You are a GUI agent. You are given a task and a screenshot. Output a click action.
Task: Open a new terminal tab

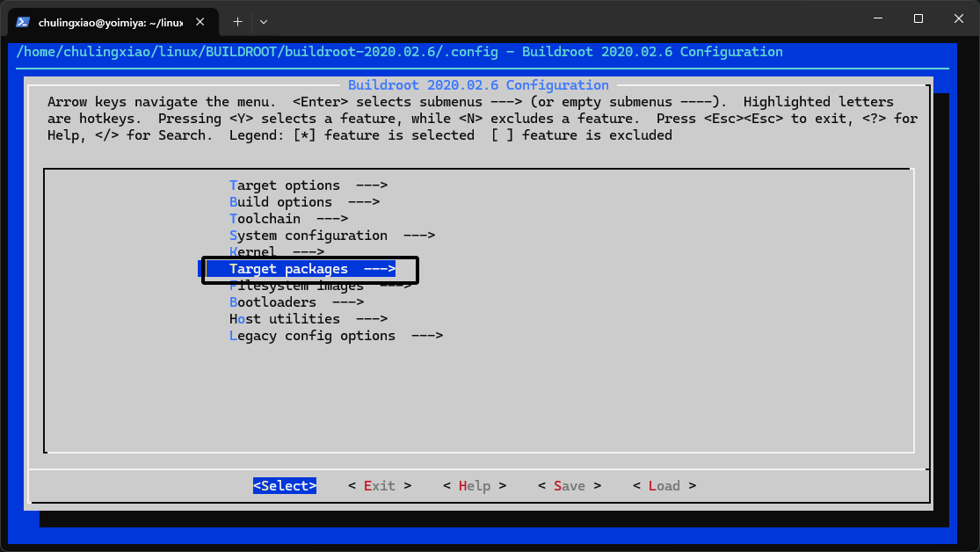pyautogui.click(x=237, y=22)
